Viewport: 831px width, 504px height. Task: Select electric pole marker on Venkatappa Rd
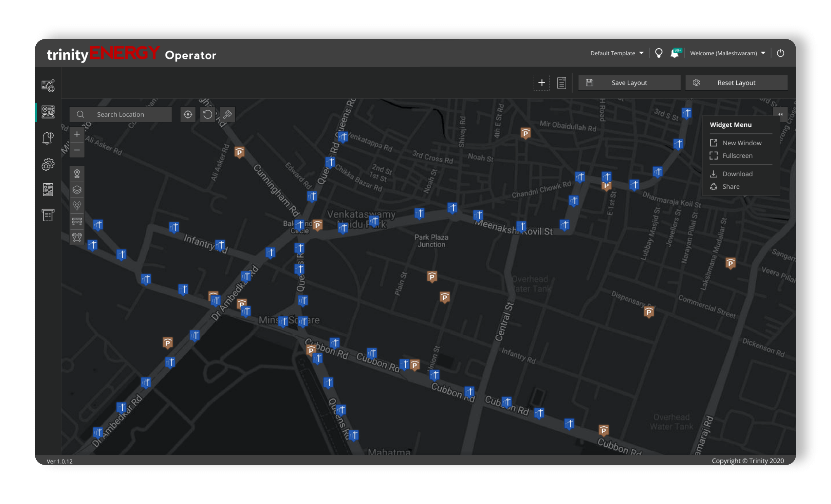point(343,137)
